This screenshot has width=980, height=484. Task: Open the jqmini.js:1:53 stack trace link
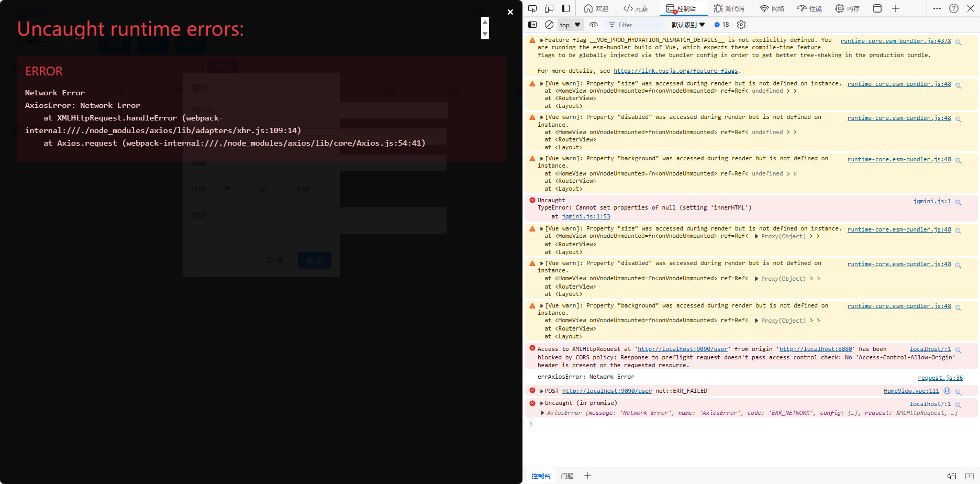(x=586, y=216)
